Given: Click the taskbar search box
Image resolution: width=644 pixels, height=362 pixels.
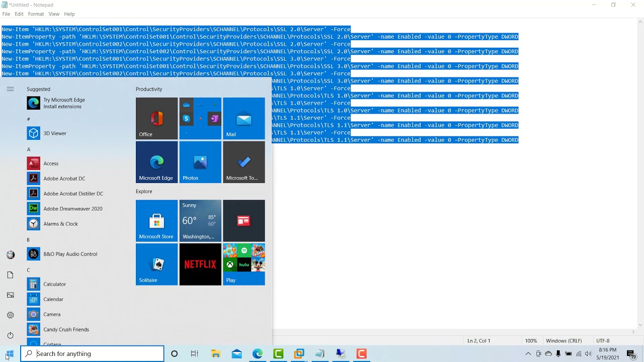Looking at the screenshot, I should pyautogui.click(x=92, y=354).
